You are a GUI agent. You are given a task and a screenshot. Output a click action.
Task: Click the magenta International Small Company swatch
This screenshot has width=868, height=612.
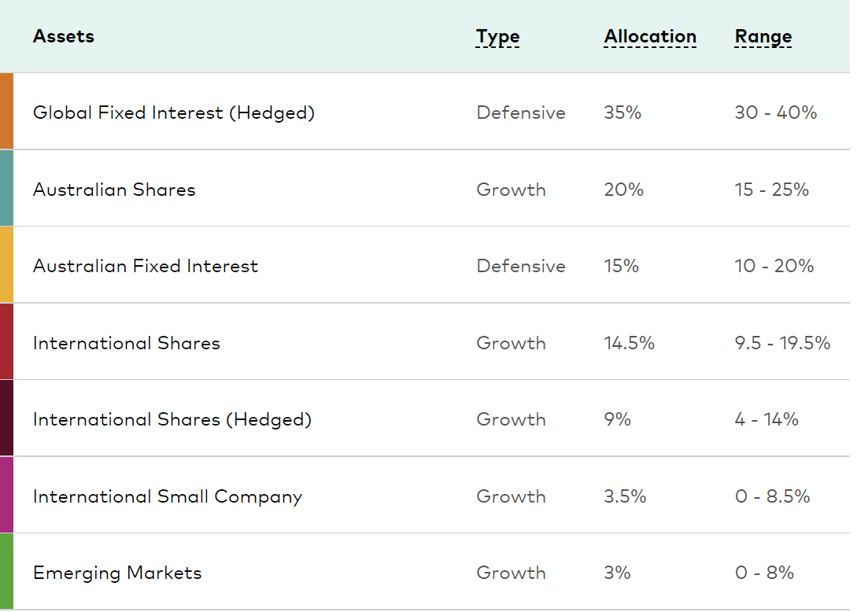(x=6, y=496)
